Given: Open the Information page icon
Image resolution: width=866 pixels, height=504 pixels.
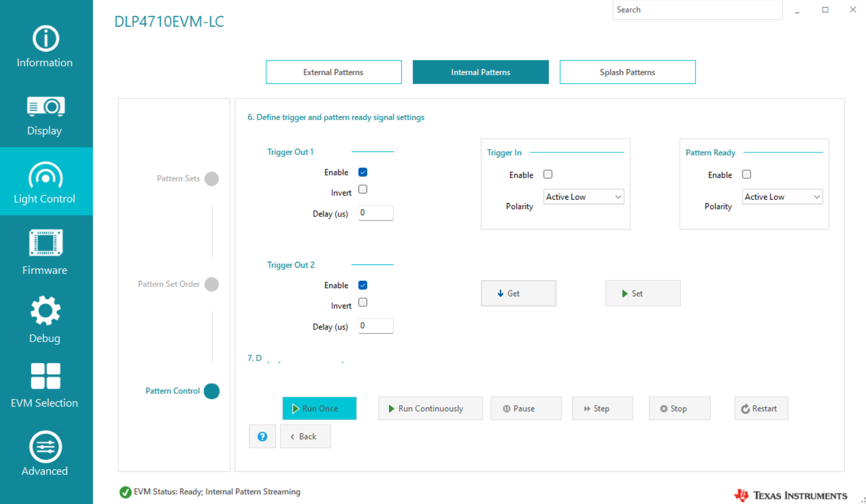Looking at the screenshot, I should [x=45, y=39].
